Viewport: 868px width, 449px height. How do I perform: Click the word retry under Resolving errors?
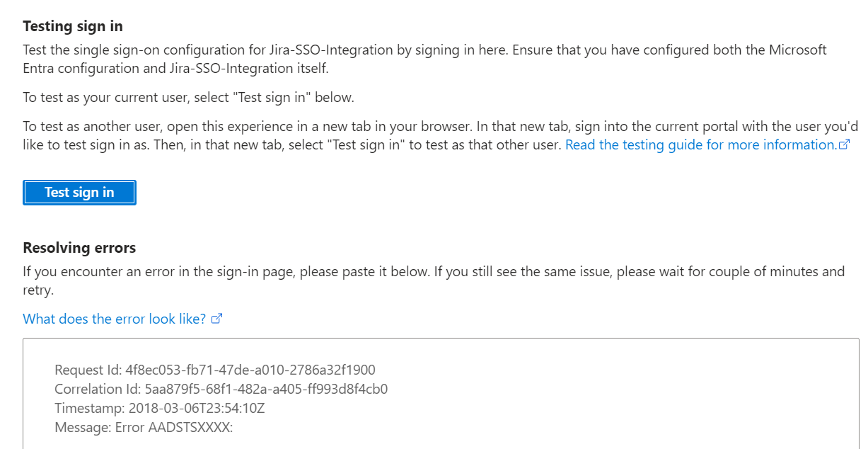click(38, 290)
